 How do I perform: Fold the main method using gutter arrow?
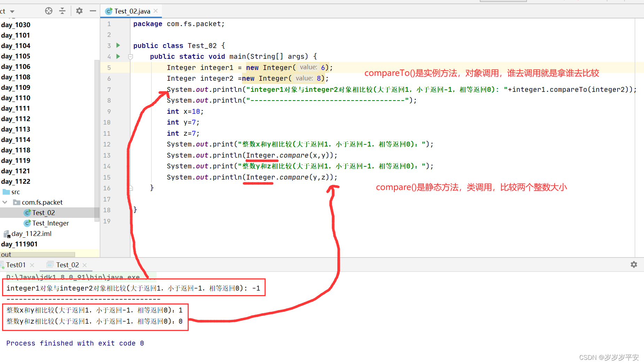click(x=130, y=56)
